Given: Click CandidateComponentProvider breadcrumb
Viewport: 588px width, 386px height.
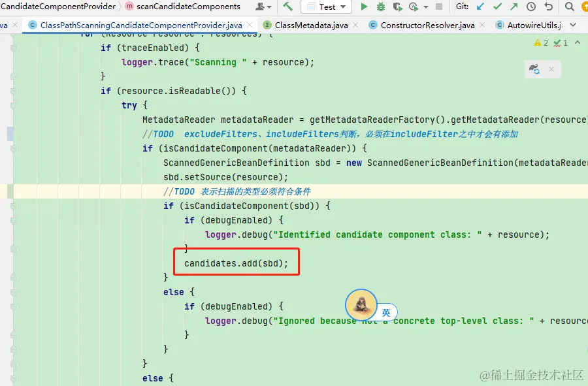Looking at the screenshot, I should [58, 7].
